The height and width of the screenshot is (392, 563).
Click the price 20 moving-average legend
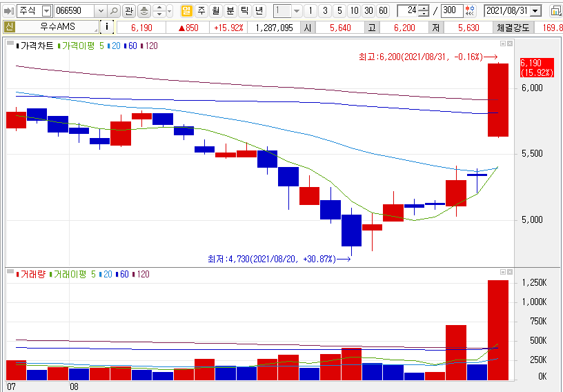click(114, 46)
